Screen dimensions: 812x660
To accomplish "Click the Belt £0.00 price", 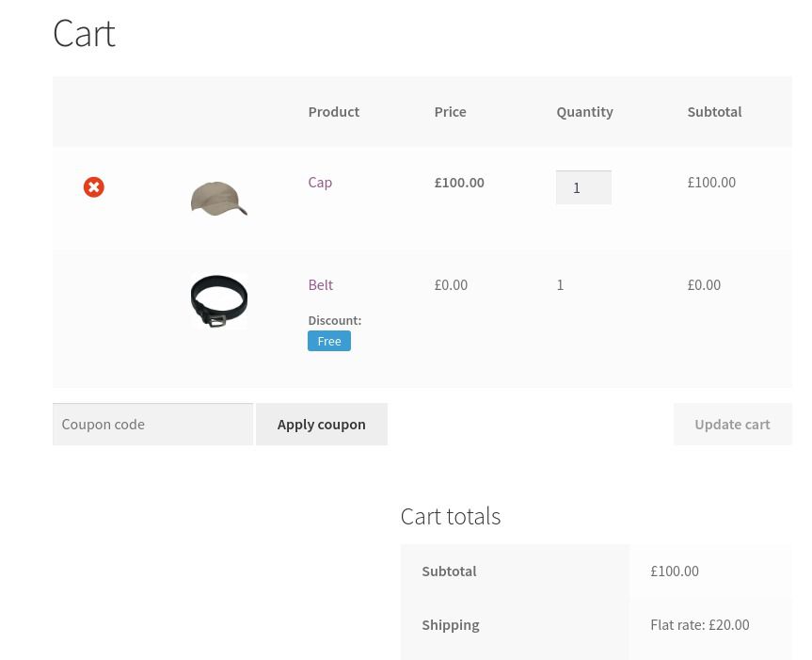I will tap(451, 284).
